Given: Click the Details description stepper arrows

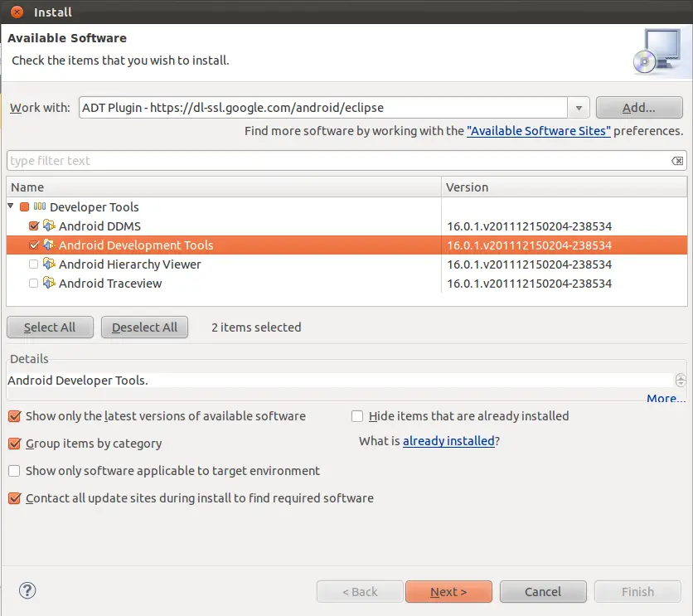Looking at the screenshot, I should tap(681, 380).
